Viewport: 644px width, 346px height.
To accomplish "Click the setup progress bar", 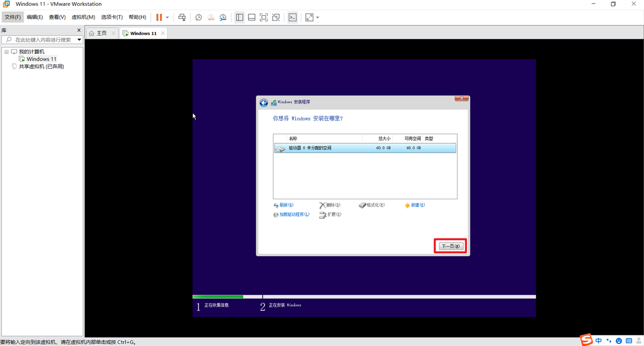I will coord(364,297).
